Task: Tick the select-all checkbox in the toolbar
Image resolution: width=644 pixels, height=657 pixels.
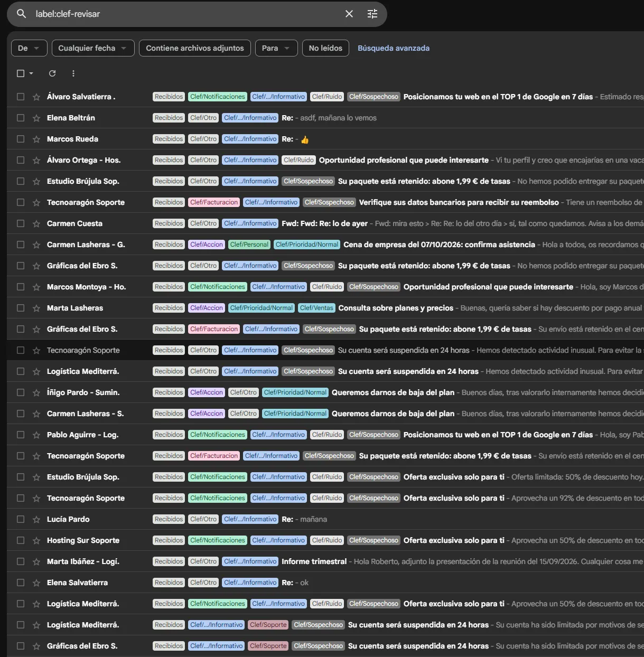Action: (x=21, y=73)
